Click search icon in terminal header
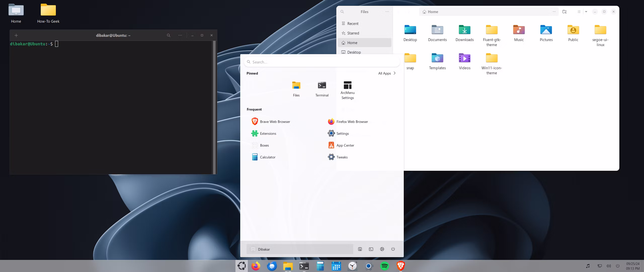 pos(169,36)
